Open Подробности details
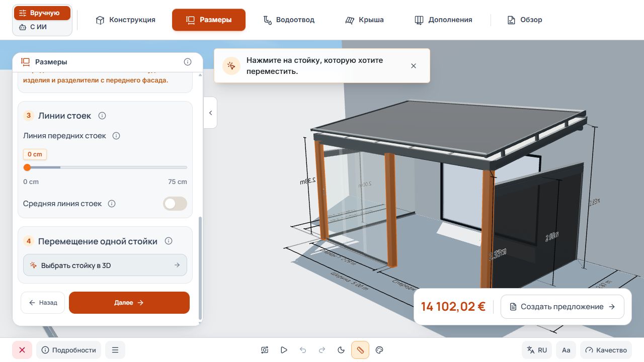The height and width of the screenshot is (362, 644). [x=68, y=350]
